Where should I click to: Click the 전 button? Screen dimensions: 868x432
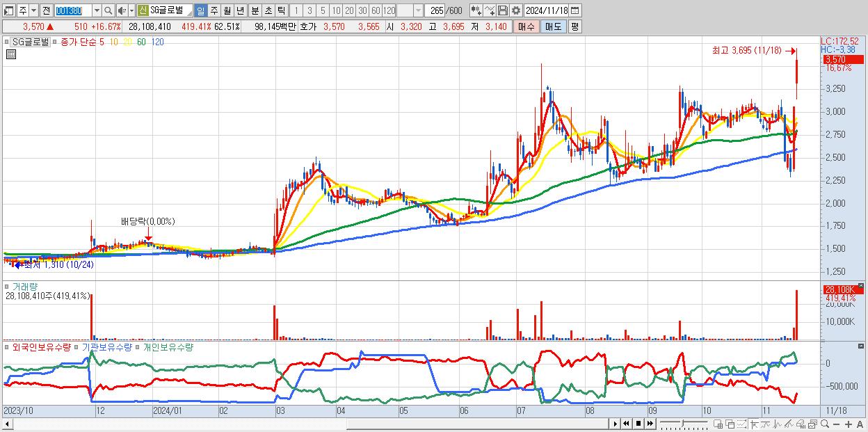point(46,10)
